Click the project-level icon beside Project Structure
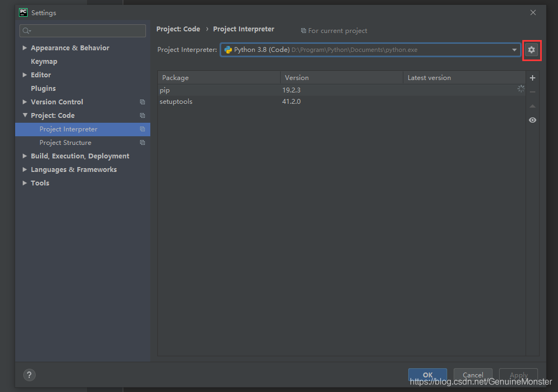The width and height of the screenshot is (558, 392). click(x=142, y=143)
